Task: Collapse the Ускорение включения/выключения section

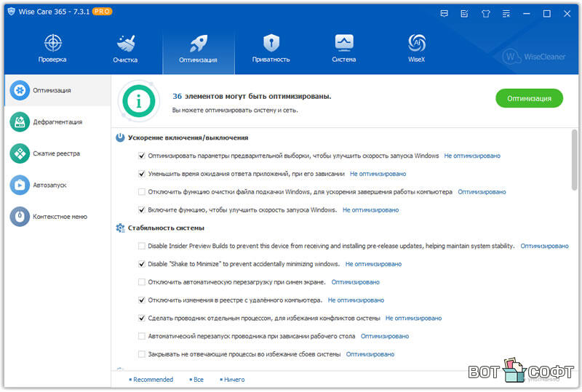Action: point(120,137)
